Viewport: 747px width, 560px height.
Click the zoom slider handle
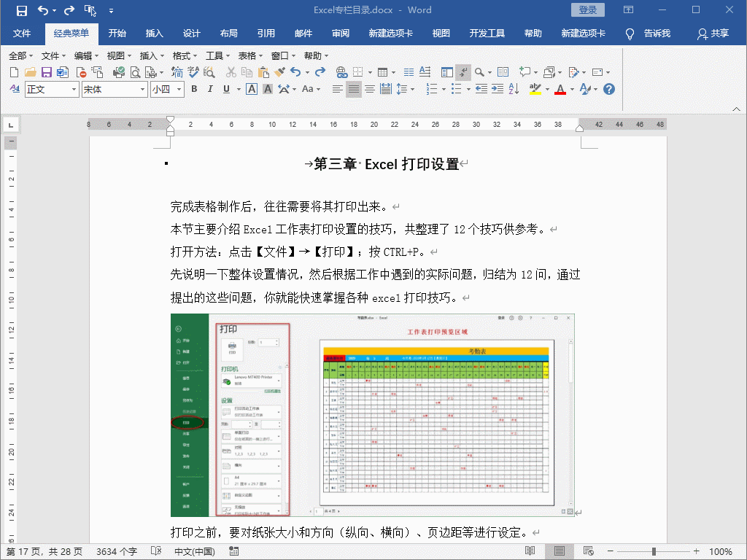(654, 551)
